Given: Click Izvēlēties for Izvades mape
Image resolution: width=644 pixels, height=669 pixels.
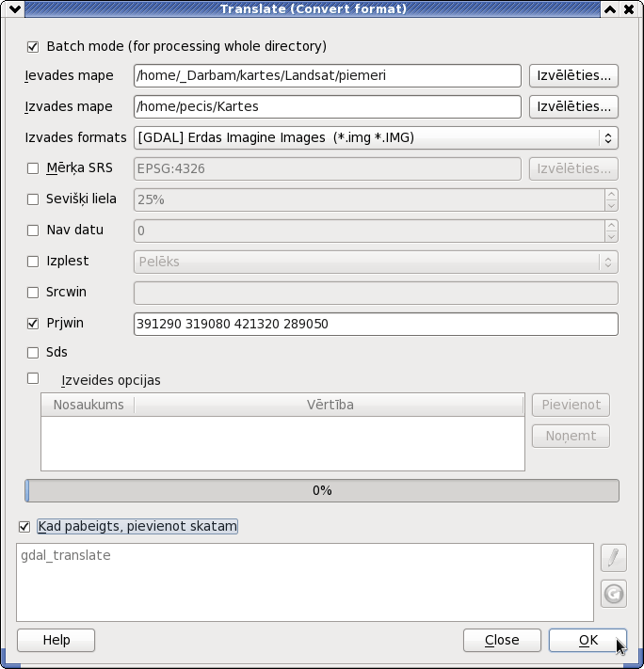Looking at the screenshot, I should pos(573,106).
